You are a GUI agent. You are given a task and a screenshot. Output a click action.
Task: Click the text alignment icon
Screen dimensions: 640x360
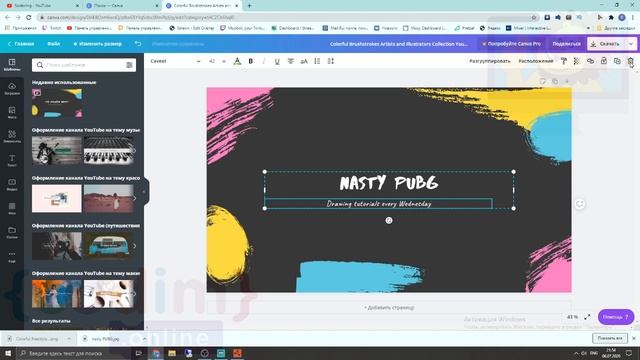point(291,61)
